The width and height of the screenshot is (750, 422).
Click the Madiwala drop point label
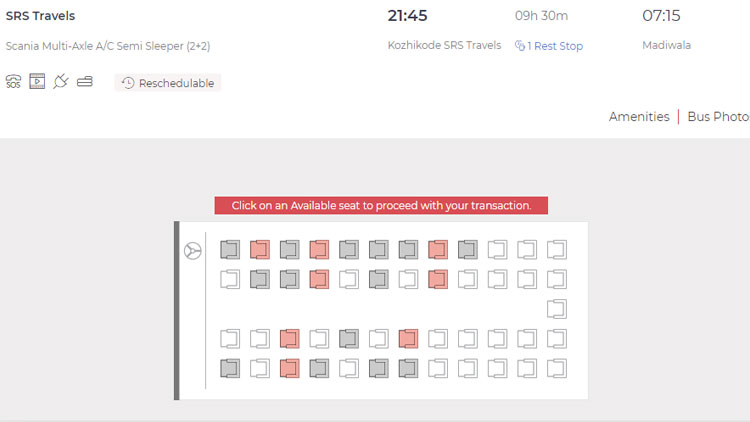(x=666, y=45)
